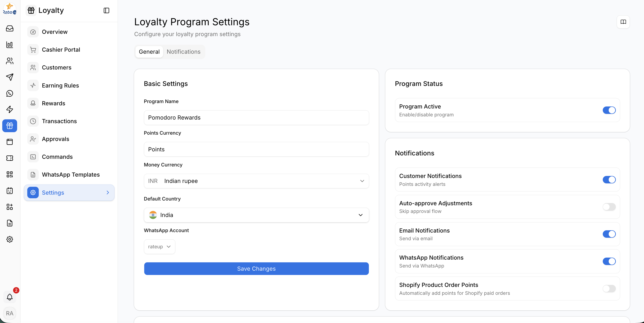Select the Loyalty gift icon in rail
Viewport: 644px width, 323px height.
(x=9, y=126)
